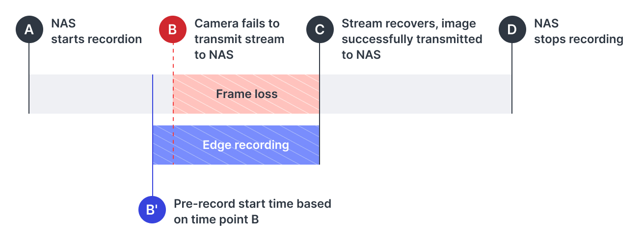Click the vertical marker line under circle D
Image resolution: width=644 pixels, height=243 pixels.
512,59
